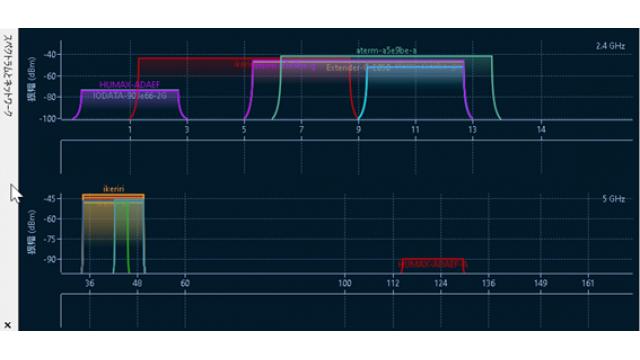Click the 振幅 (dBm) label of 2.4 GHz chart
Viewport: 640px width, 360px height.
(x=31, y=79)
